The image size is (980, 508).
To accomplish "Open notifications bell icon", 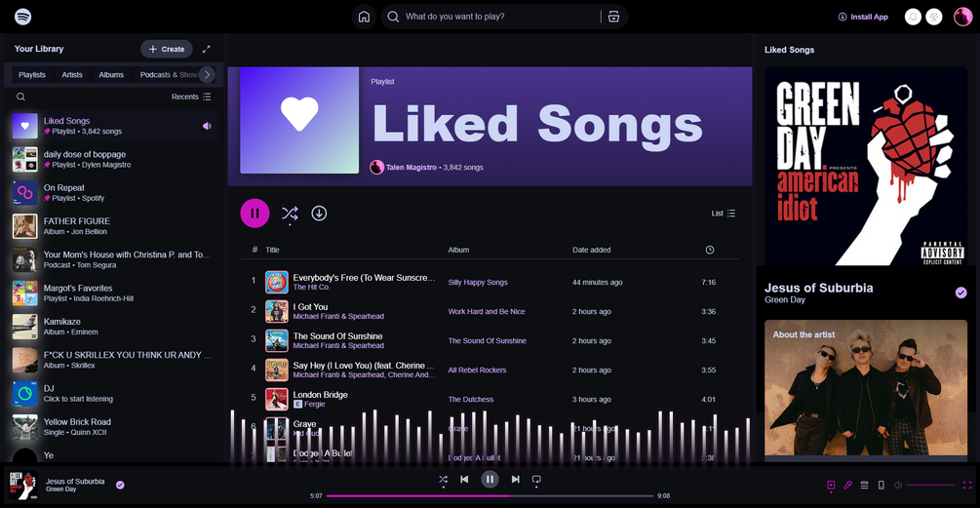I will tap(913, 17).
